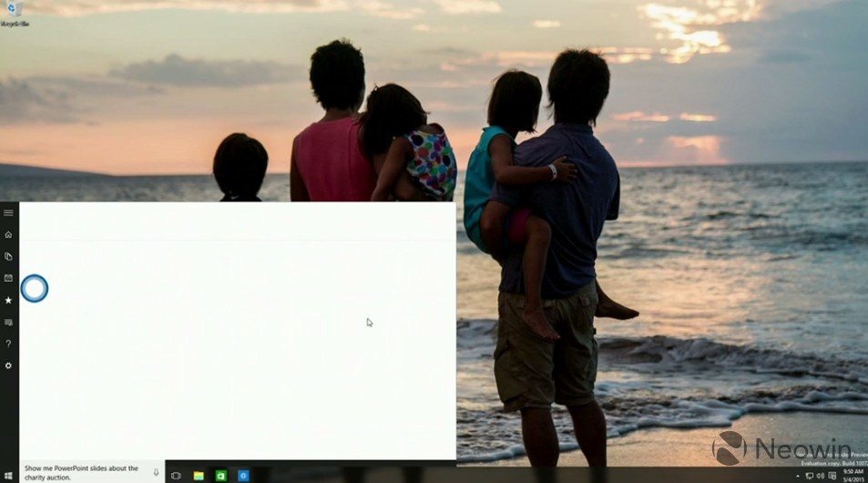The image size is (868, 483).
Task: Open Task View on the taskbar
Action: click(x=176, y=475)
